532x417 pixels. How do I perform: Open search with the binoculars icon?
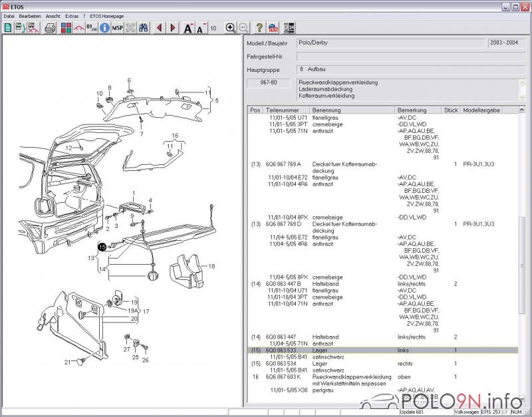143,28
